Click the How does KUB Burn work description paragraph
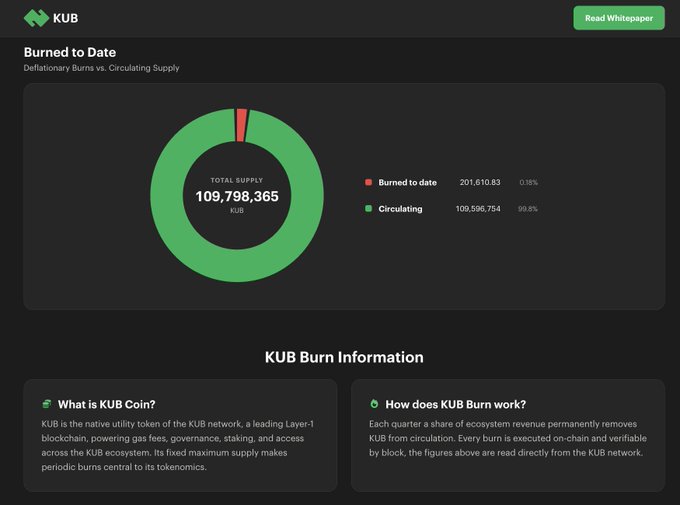Screen dimensions: 680x505 click(508, 438)
